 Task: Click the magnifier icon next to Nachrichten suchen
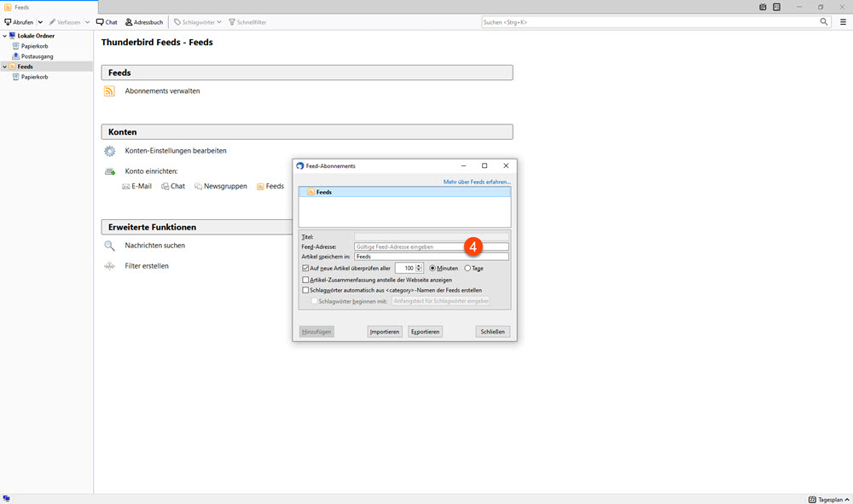point(109,246)
